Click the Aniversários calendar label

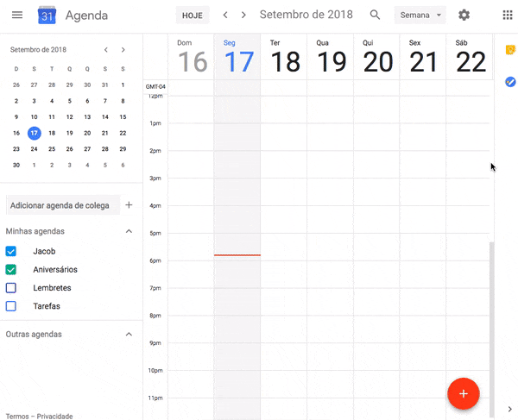[55, 270]
